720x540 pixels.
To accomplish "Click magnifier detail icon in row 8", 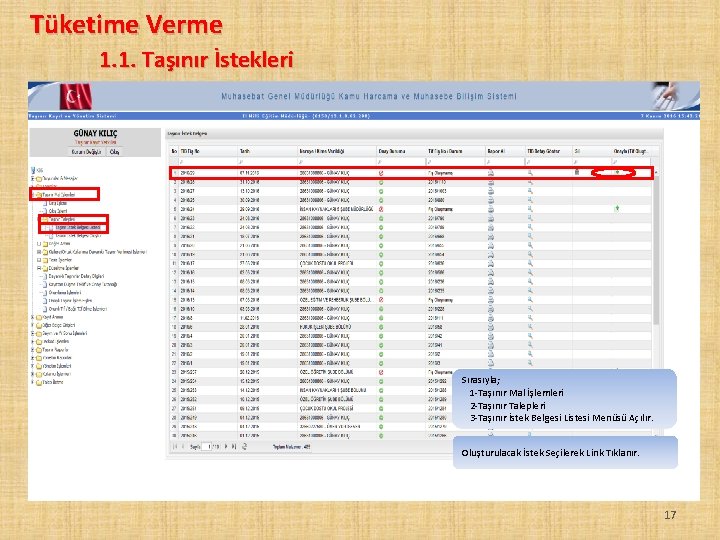I will (530, 236).
